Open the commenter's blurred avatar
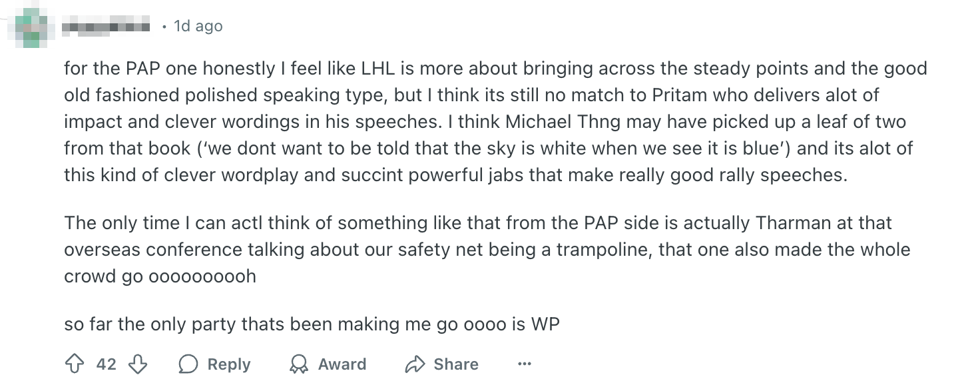This screenshot has width=980, height=389. 31,26
